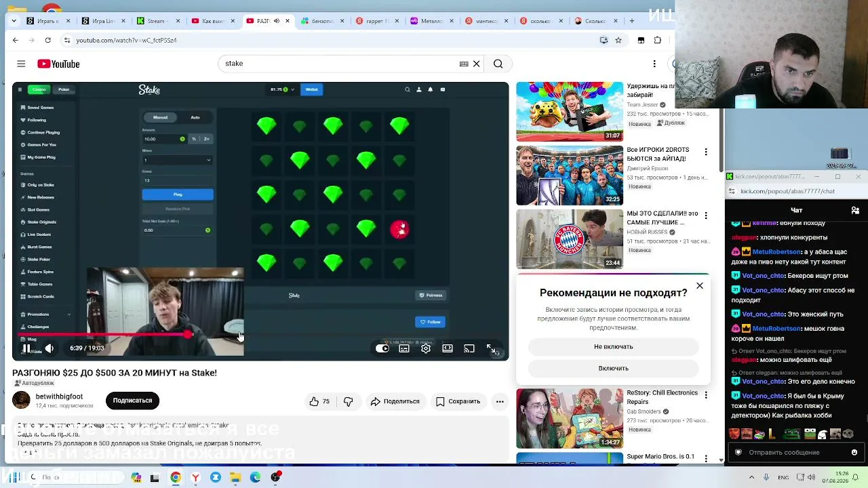Open Microsoft Edge from the taskbar
This screenshot has width=868, height=488.
click(255, 478)
